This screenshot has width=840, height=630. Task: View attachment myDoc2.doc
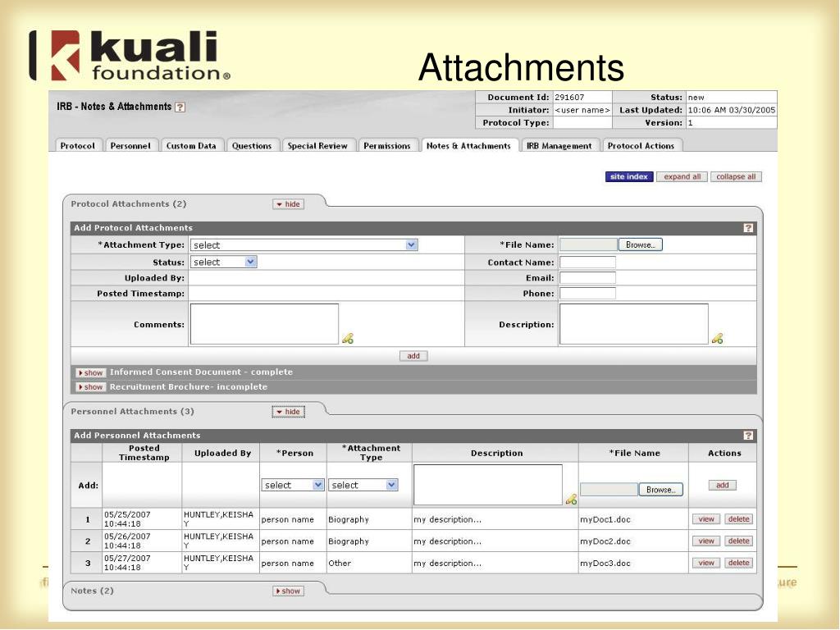coord(706,541)
